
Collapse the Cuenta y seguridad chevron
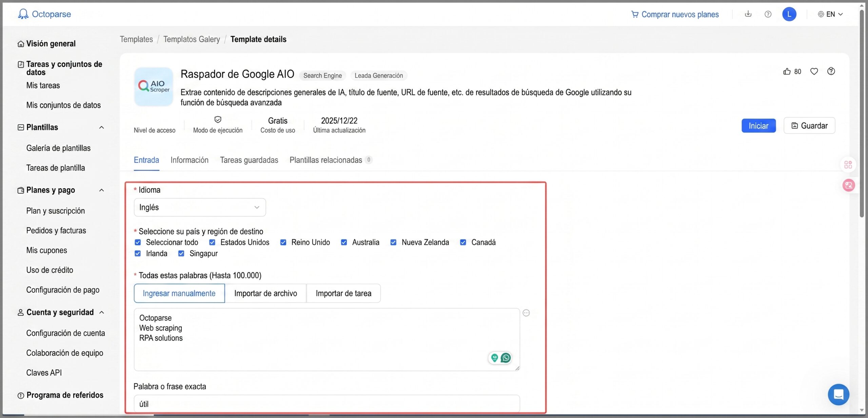101,312
